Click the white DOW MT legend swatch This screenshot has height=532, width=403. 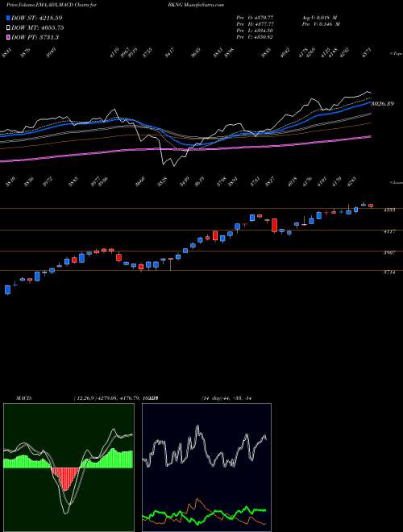coord(9,27)
